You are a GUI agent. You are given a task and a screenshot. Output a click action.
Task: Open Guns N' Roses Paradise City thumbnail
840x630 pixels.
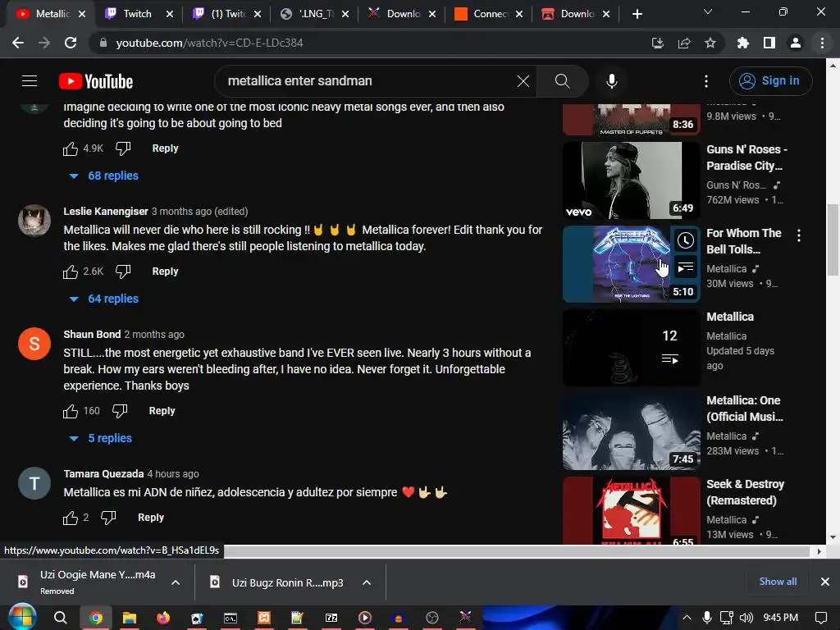click(x=631, y=180)
